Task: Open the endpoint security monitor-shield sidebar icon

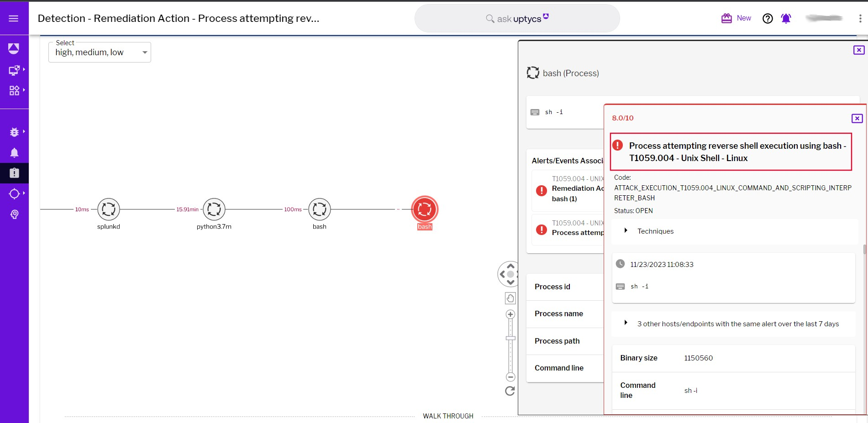Action: click(14, 70)
